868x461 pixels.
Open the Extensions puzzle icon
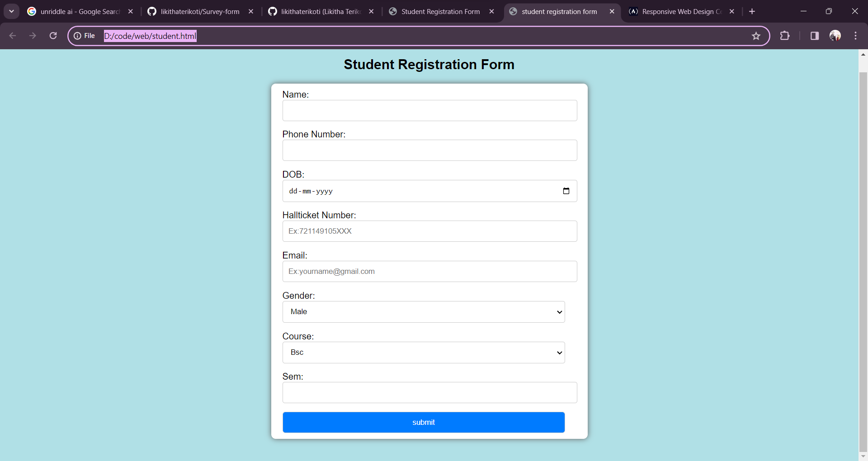pos(785,36)
